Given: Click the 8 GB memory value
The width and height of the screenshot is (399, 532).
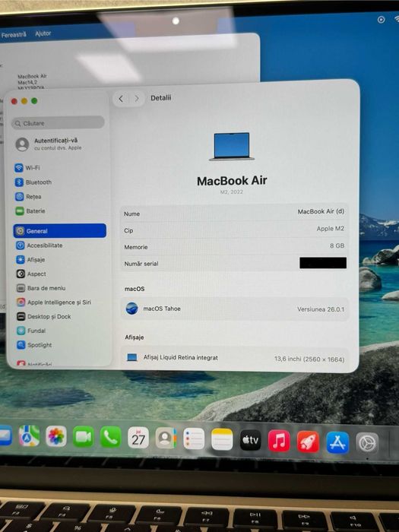Looking at the screenshot, I should pos(337,245).
